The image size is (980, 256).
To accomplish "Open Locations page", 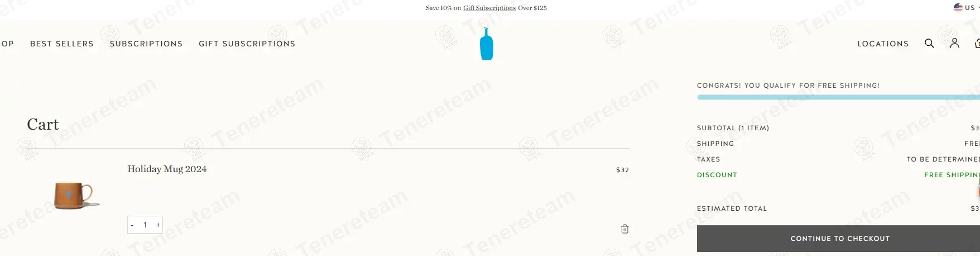I will [883, 44].
